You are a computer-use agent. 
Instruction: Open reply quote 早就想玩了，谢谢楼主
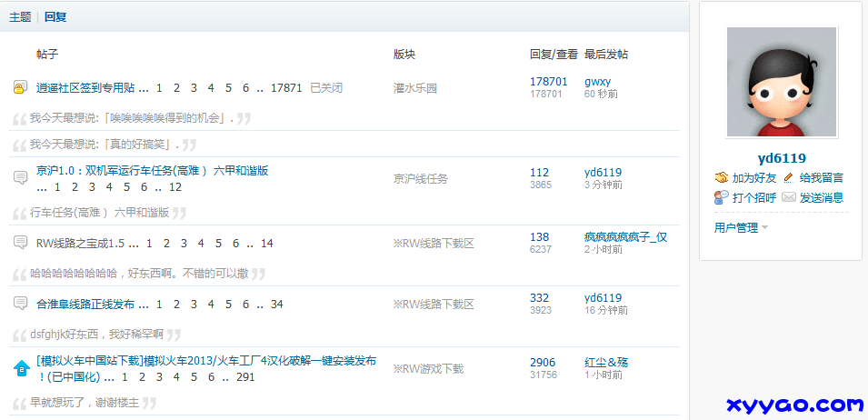tap(85, 403)
